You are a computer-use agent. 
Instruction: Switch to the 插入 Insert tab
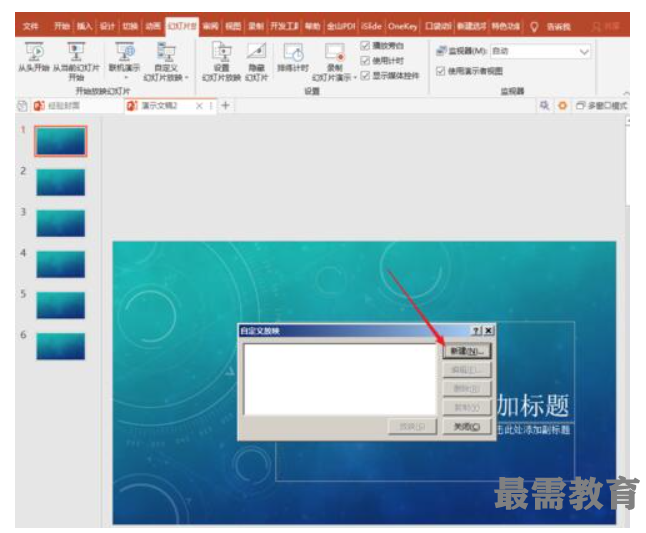(84, 26)
